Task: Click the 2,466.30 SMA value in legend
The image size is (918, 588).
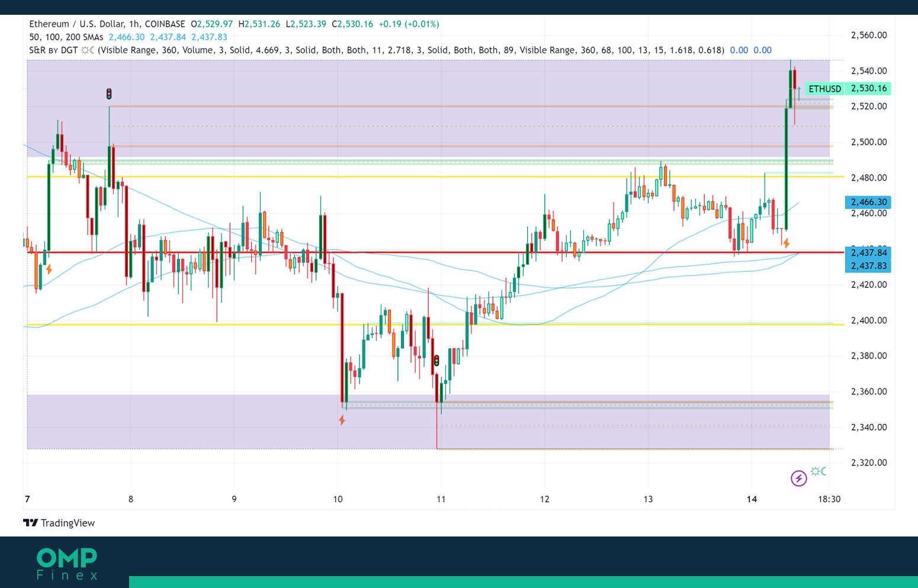Action: pyautogui.click(x=126, y=37)
